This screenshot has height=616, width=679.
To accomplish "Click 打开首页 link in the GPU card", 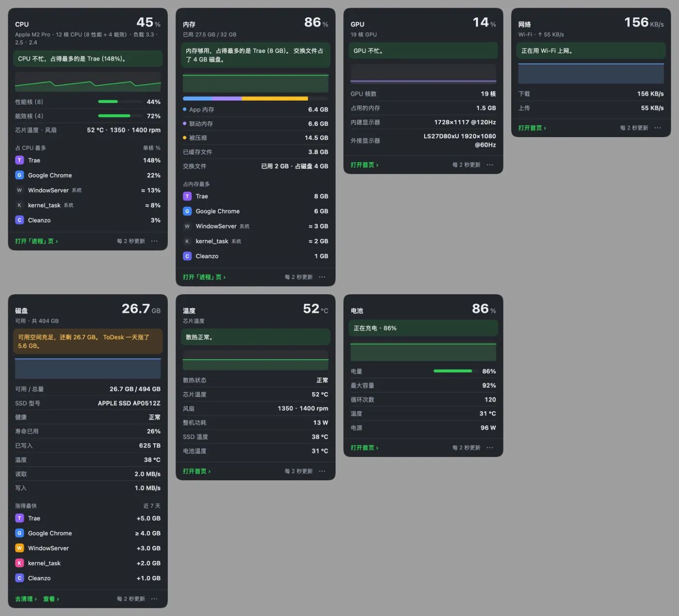I will pyautogui.click(x=364, y=165).
